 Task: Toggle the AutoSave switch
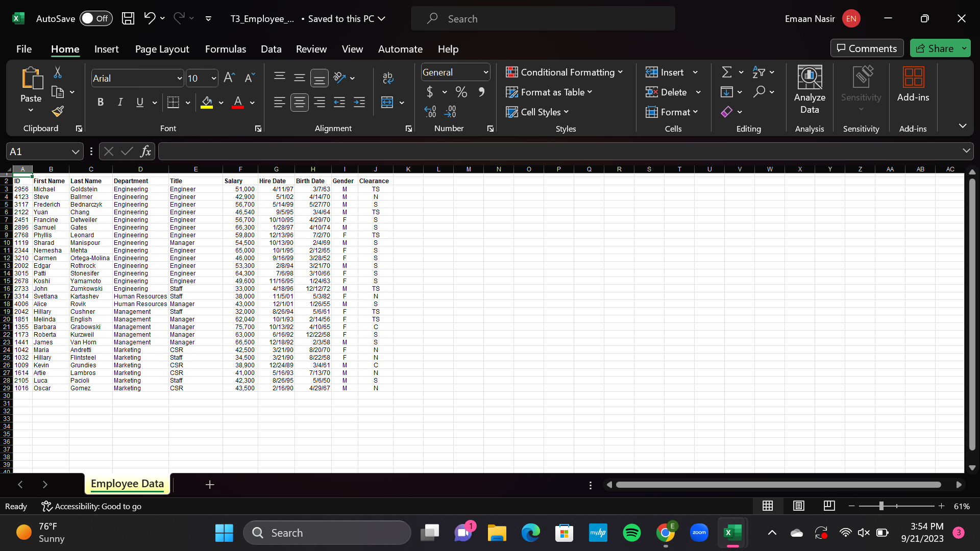(x=96, y=19)
